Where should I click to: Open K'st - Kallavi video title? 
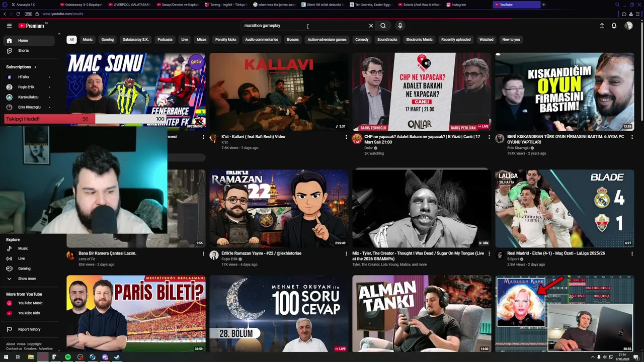pos(253,137)
